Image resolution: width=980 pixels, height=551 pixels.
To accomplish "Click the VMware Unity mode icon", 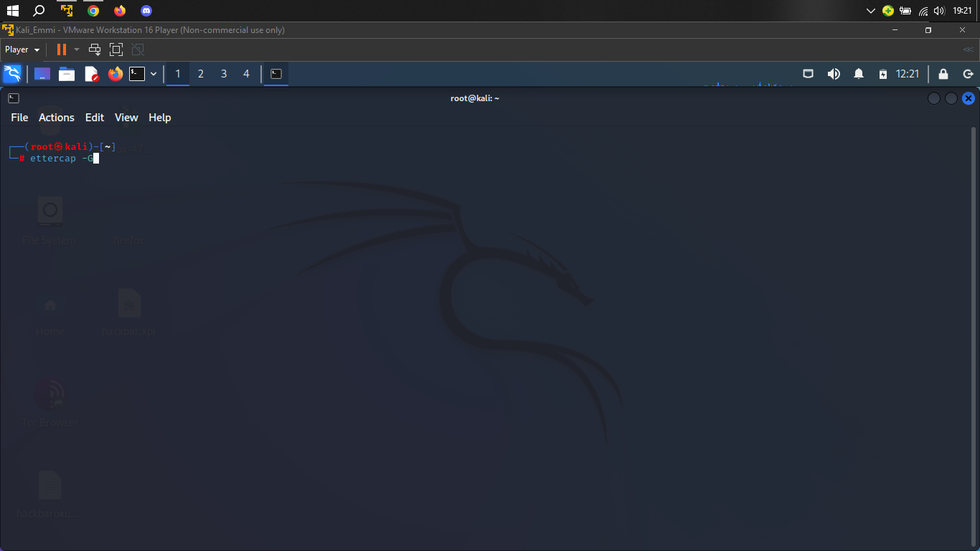I will click(x=138, y=50).
